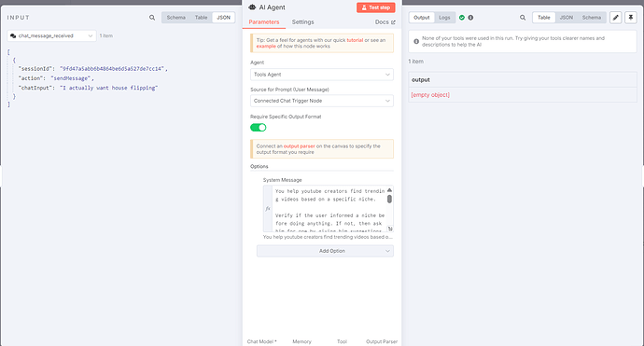Pin the output data
The height and width of the screenshot is (346, 644).
pos(630,18)
